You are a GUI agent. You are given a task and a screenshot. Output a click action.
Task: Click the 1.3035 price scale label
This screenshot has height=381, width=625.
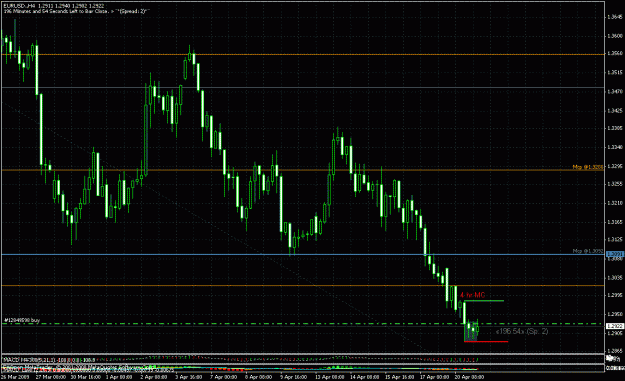(x=615, y=277)
